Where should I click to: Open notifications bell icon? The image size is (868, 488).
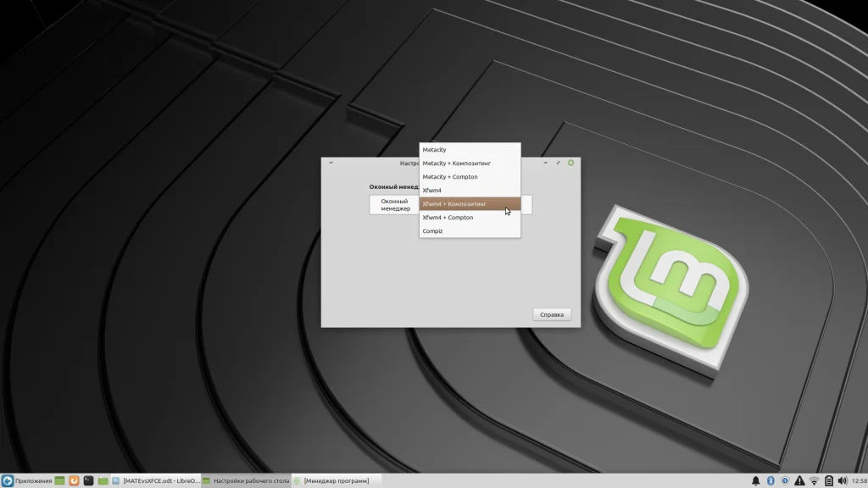(755, 481)
